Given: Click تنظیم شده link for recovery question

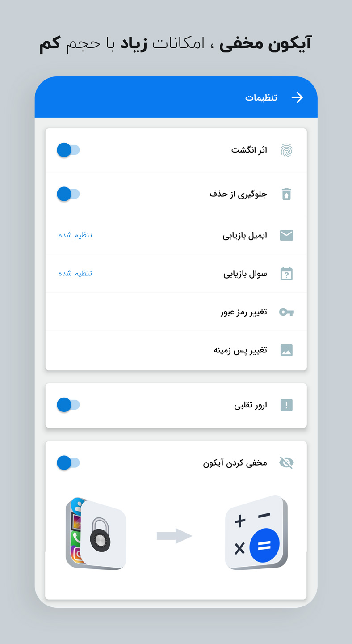Looking at the screenshot, I should click(x=75, y=274).
